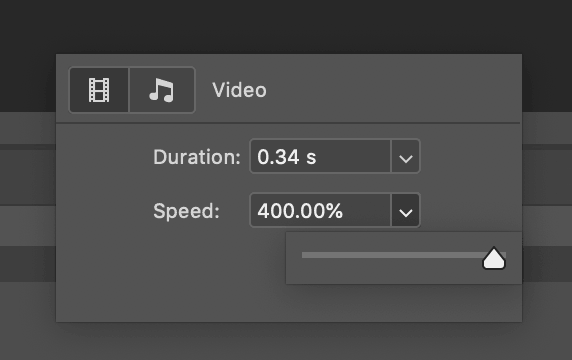This screenshot has height=360, width=572.
Task: Set speed to minimum on slider track's left end
Action: pyautogui.click(x=304, y=255)
